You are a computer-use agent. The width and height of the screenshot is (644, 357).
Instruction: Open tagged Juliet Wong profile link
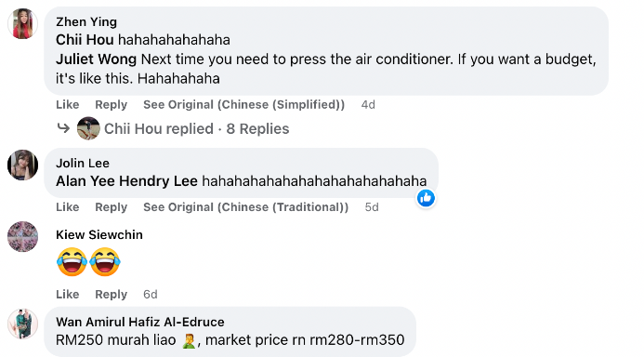[96, 59]
